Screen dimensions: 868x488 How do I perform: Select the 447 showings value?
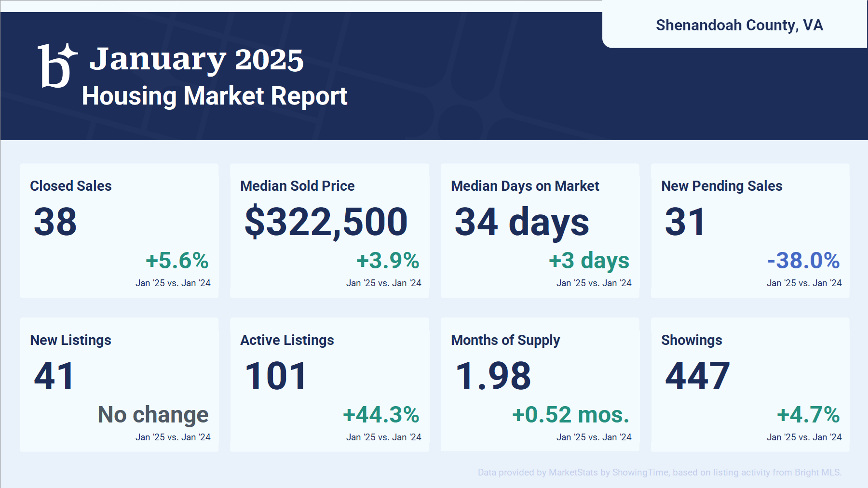[x=697, y=376]
